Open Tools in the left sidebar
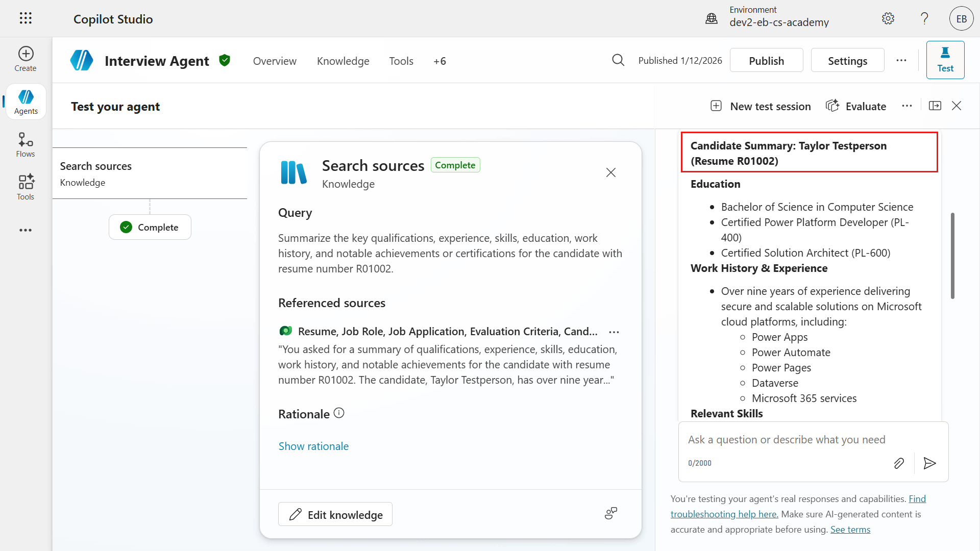This screenshot has width=980, height=551. 26,187
